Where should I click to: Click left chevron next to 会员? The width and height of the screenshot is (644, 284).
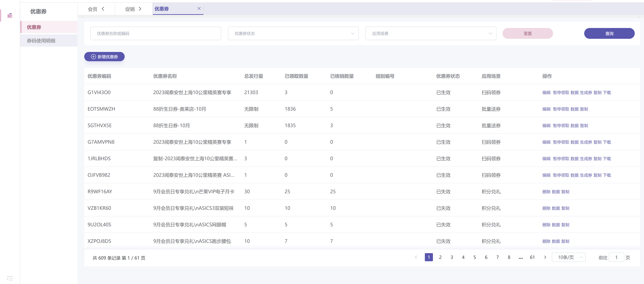103,9
